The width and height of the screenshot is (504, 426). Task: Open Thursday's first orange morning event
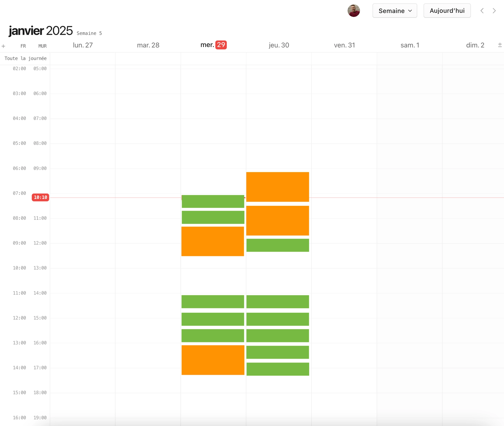(x=277, y=187)
